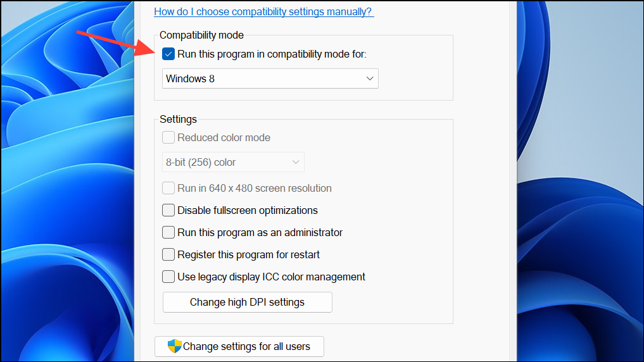644x362 pixels.
Task: Check Run this program as an administrator
Action: tap(168, 232)
